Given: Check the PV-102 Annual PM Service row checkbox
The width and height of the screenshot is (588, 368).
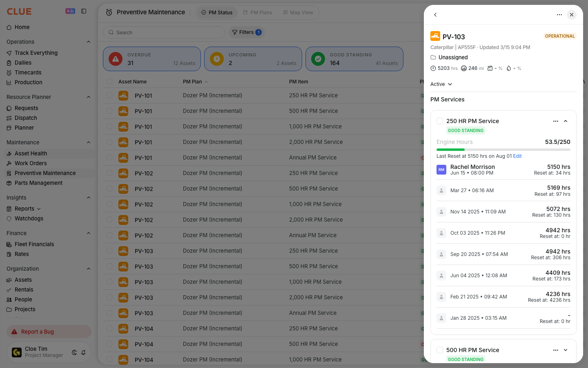Looking at the screenshot, I should pos(109,235).
